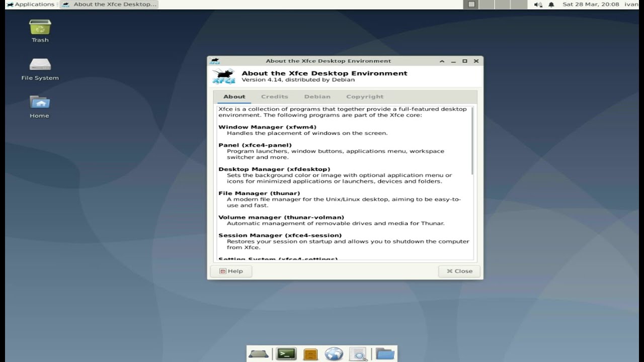Open the File Manager cabinet dock icon
The height and width of the screenshot is (362, 644).
point(310,354)
